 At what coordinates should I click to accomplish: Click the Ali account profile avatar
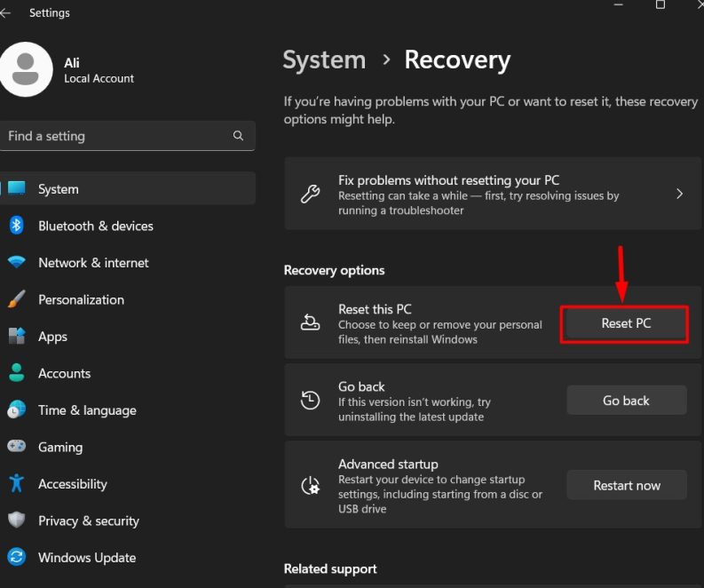click(26, 70)
